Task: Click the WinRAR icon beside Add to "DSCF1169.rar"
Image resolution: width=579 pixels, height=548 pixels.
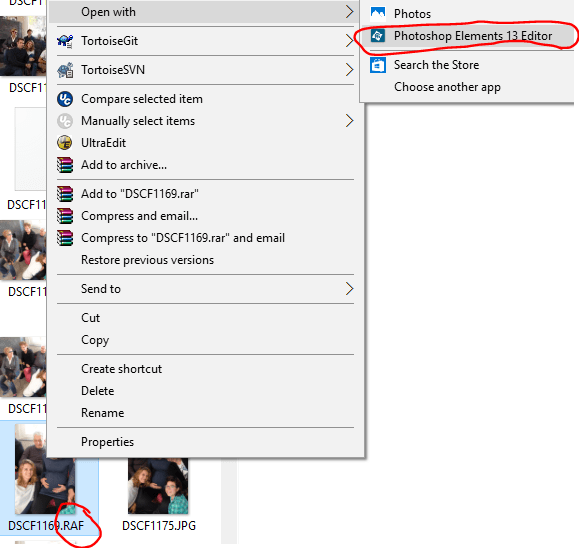Action: (x=65, y=194)
